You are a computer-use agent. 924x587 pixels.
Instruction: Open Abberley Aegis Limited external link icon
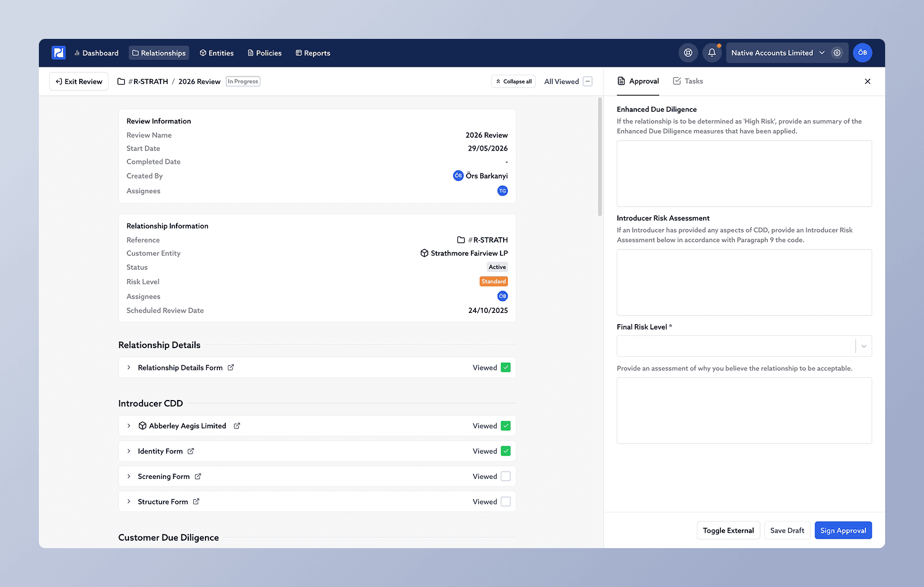click(x=237, y=426)
